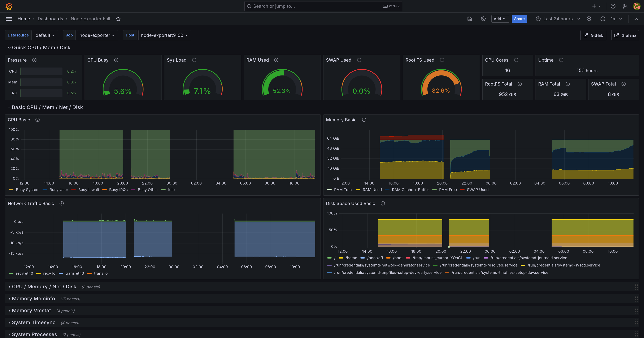The image size is (644, 338).
Task: Show info for the Memory Basic panel
Action: pos(364,120)
